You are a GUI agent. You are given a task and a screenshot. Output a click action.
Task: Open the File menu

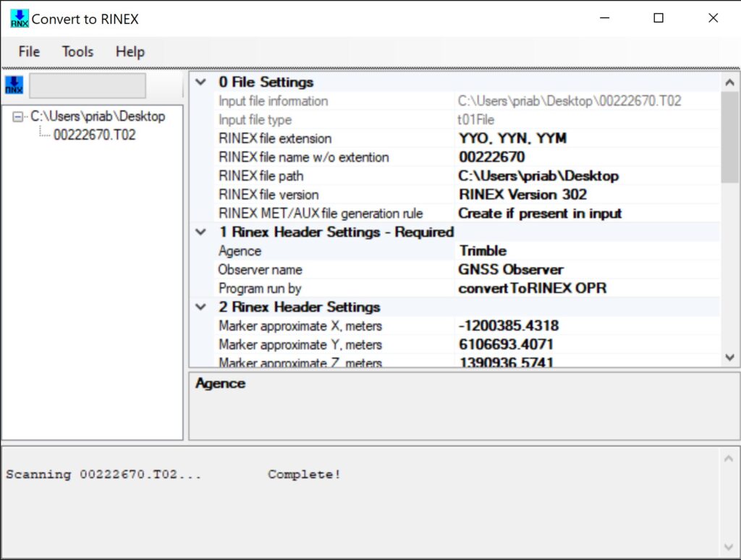[29, 51]
